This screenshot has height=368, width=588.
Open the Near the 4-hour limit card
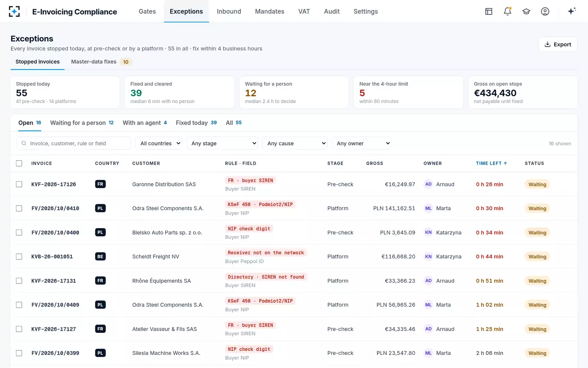click(408, 92)
